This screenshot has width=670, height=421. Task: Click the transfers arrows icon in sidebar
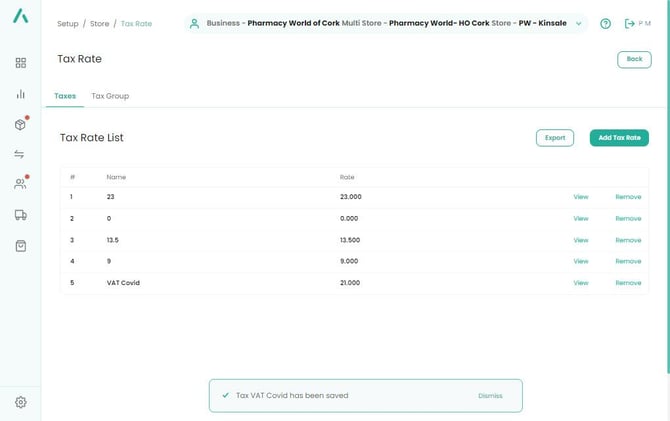coord(21,154)
